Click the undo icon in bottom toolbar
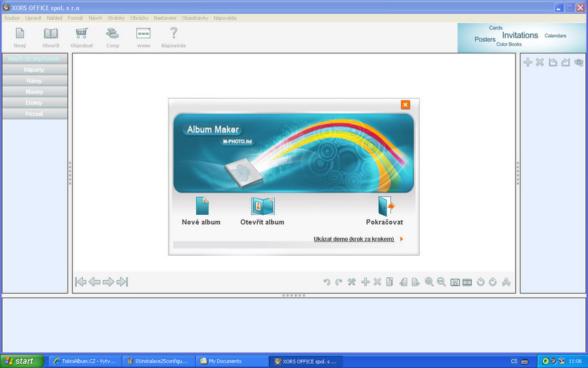 coord(327,282)
